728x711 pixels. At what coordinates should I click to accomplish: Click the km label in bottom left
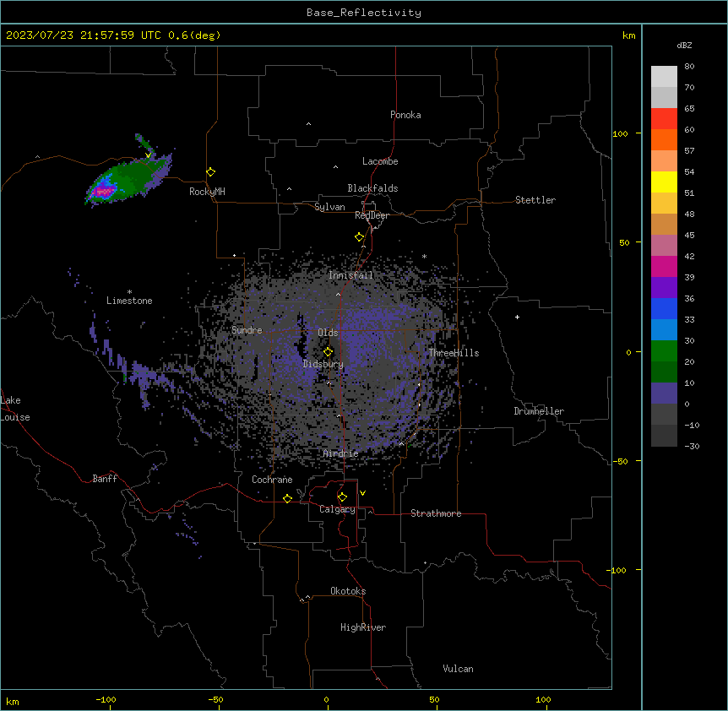click(13, 701)
